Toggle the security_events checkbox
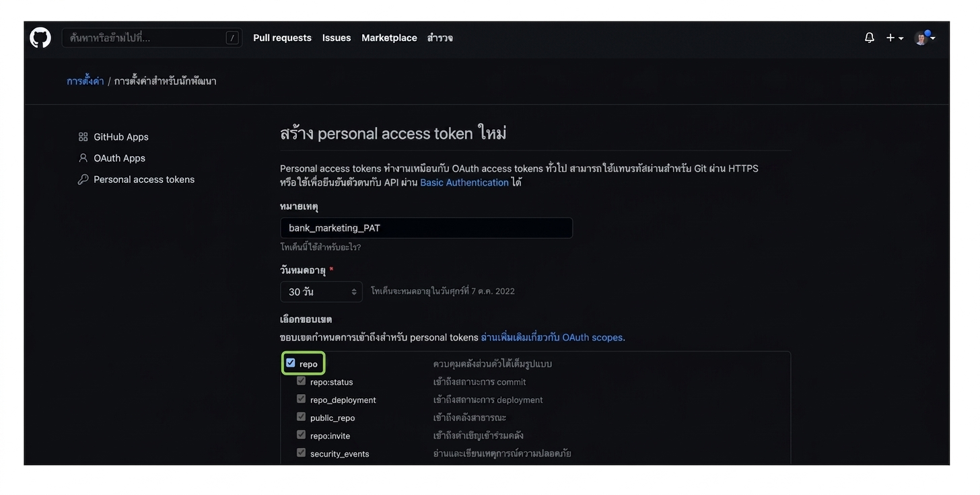Image resolution: width=980 pixels, height=495 pixels. tap(301, 453)
